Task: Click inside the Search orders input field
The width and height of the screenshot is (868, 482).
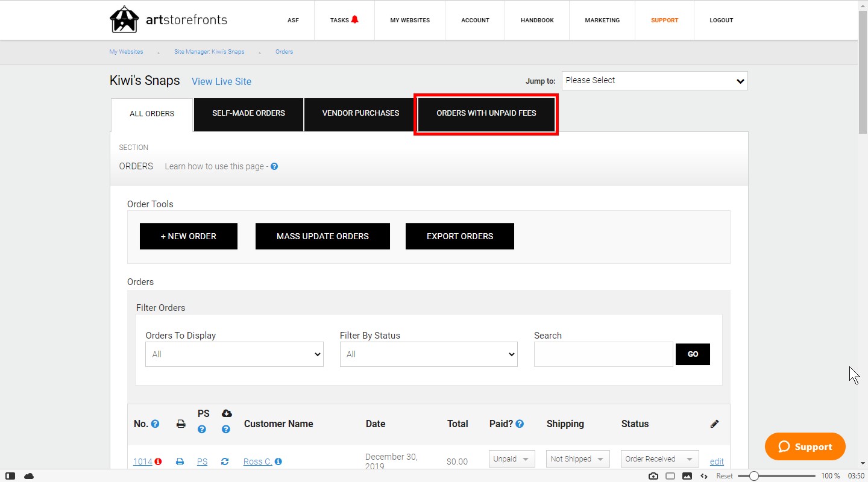Action: (x=603, y=354)
